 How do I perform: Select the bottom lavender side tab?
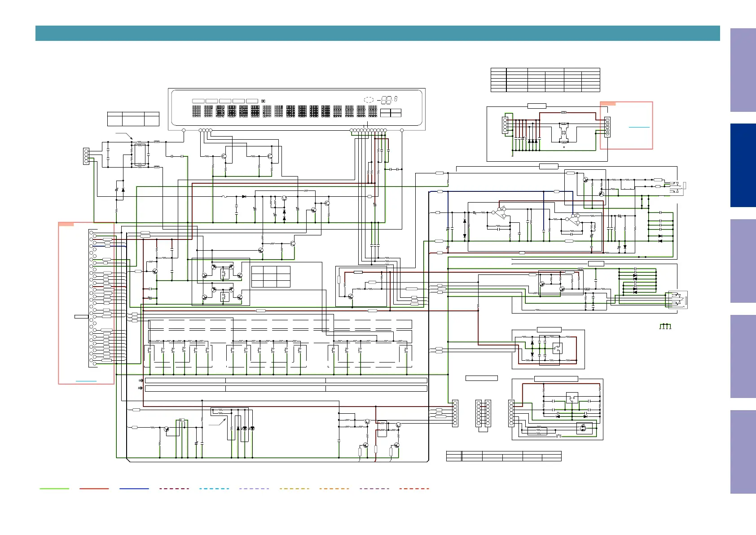click(x=743, y=452)
